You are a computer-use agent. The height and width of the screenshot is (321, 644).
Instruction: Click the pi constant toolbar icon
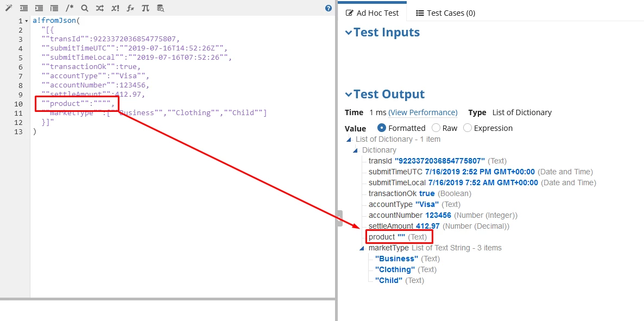[x=146, y=8]
